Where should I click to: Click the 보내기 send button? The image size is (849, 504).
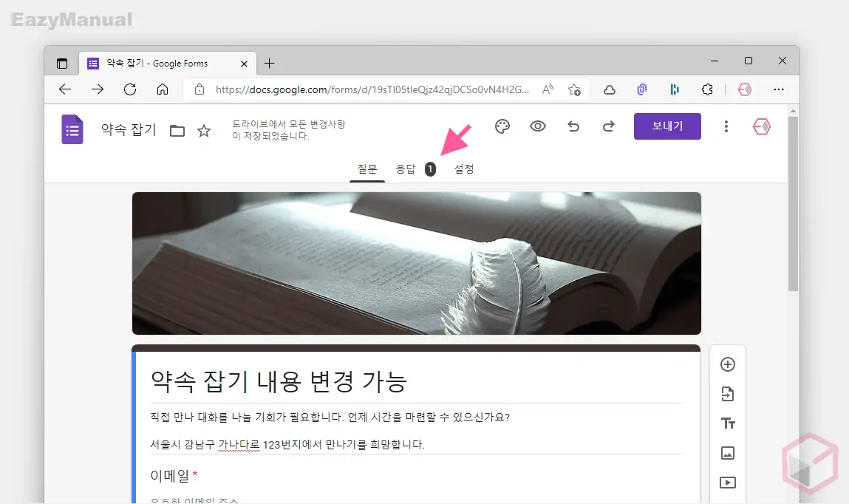[668, 126]
